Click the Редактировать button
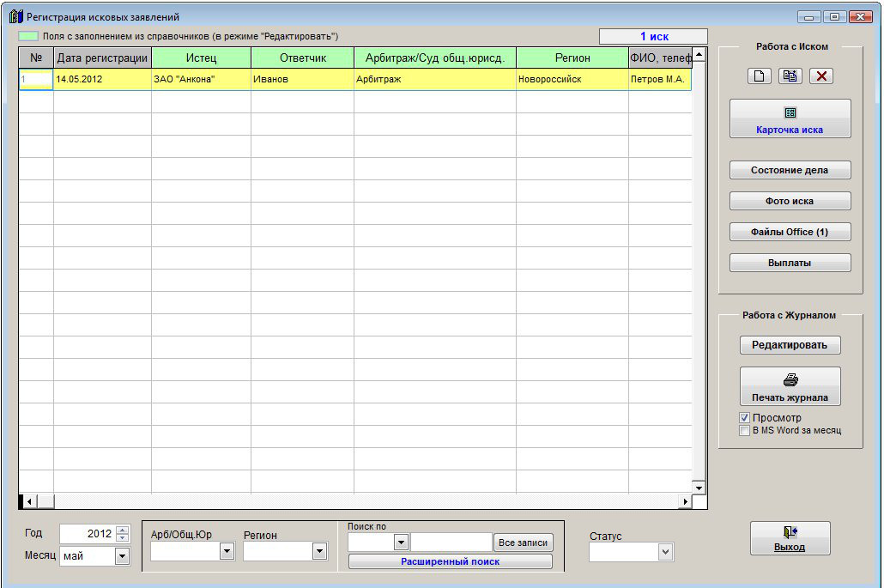This screenshot has height=588, width=884. point(790,345)
